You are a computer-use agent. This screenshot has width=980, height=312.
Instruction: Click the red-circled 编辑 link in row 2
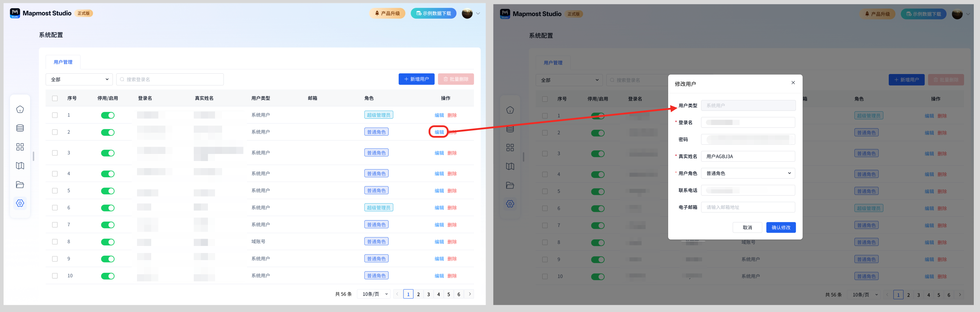(x=439, y=132)
